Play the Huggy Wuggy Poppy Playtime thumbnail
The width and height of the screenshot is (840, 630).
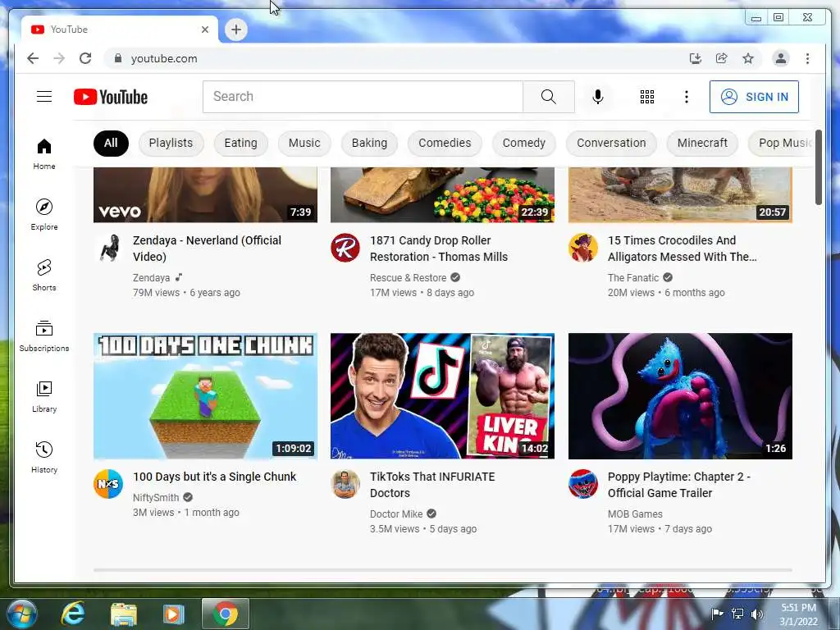(x=680, y=396)
